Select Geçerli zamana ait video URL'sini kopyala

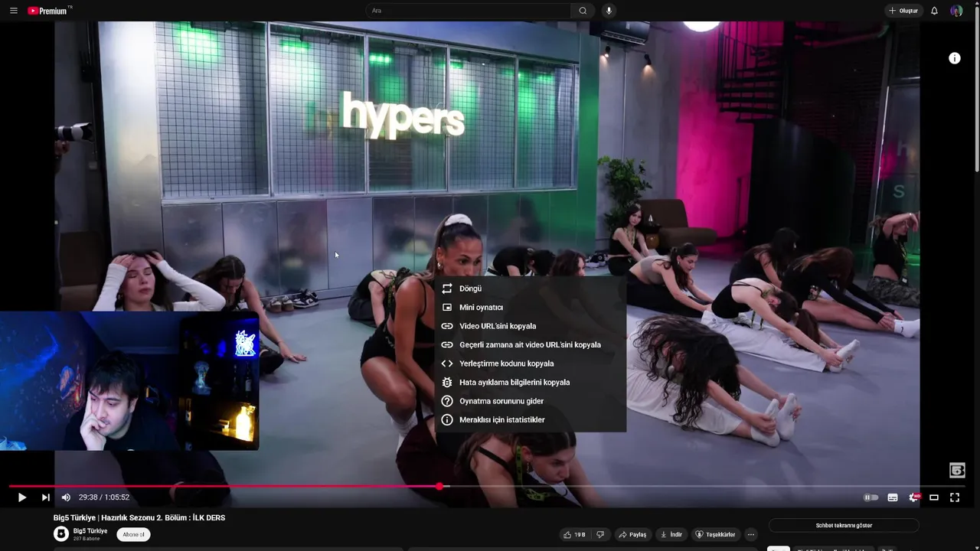click(530, 345)
